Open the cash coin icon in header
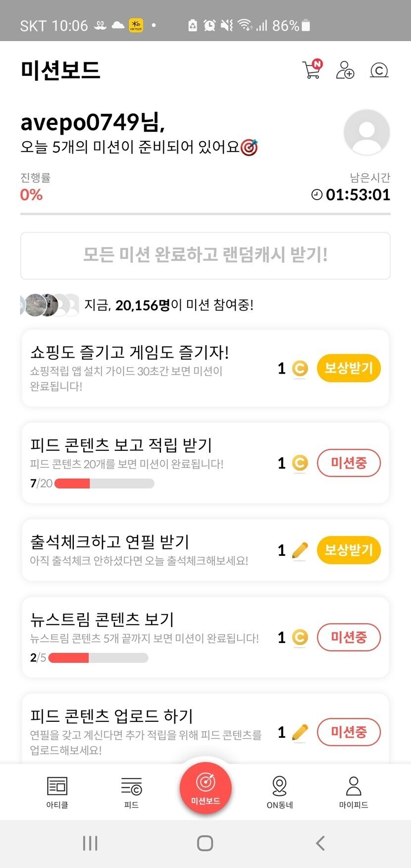 point(379,70)
